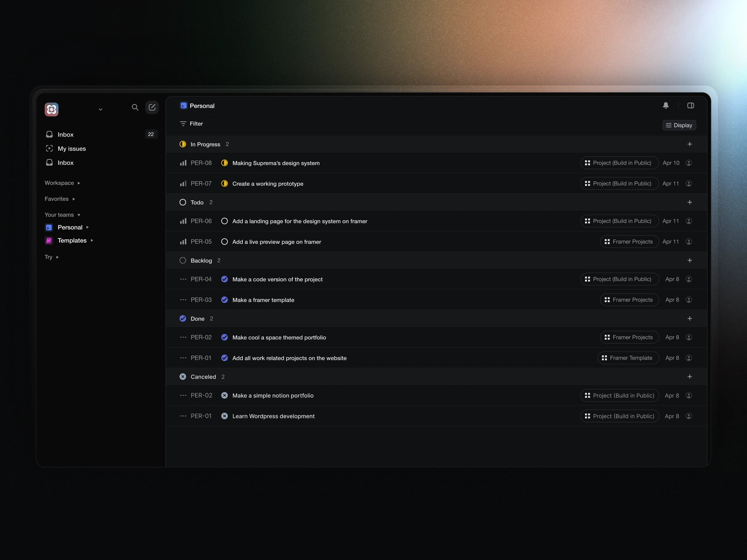Click the priority bars icon on PER-06
The image size is (747, 560).
[183, 221]
